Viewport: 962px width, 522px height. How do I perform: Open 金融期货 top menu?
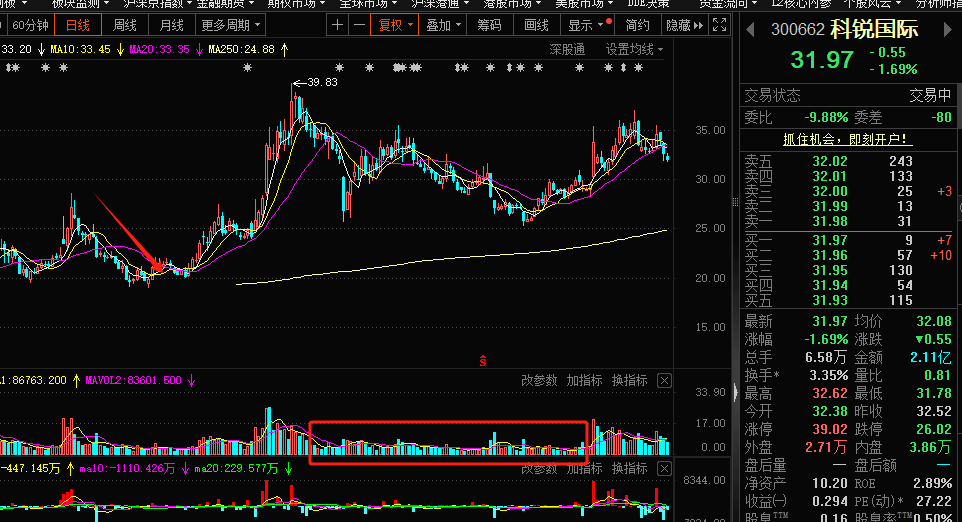225,4
